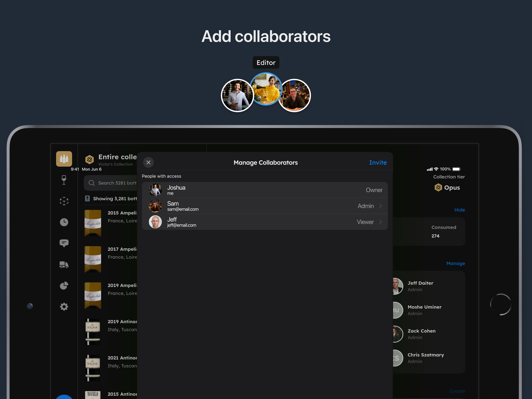This screenshot has width=532, height=399.
Task: Tap the iPad home button
Action: [x=501, y=305]
